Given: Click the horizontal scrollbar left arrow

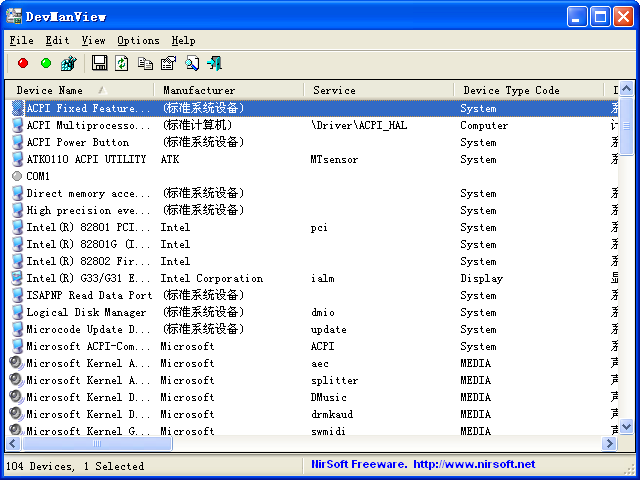Looking at the screenshot, I should [x=13, y=443].
